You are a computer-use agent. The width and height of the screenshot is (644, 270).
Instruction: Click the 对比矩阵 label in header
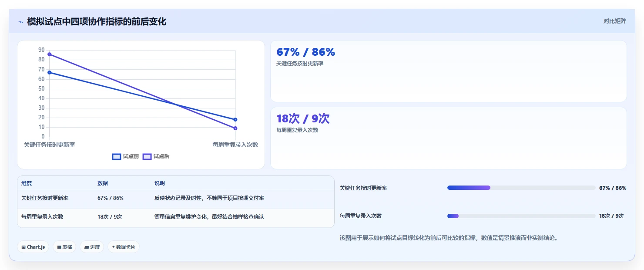click(x=615, y=21)
